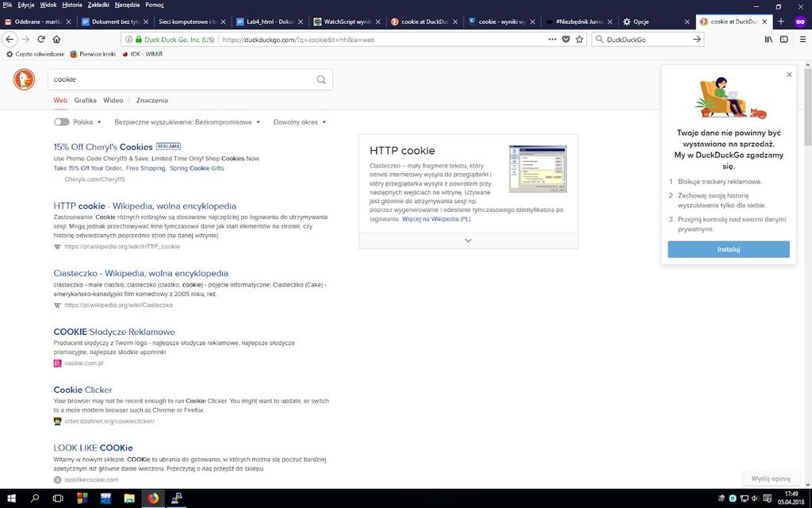Select the Web results tab
812x508 pixels.
(60, 100)
